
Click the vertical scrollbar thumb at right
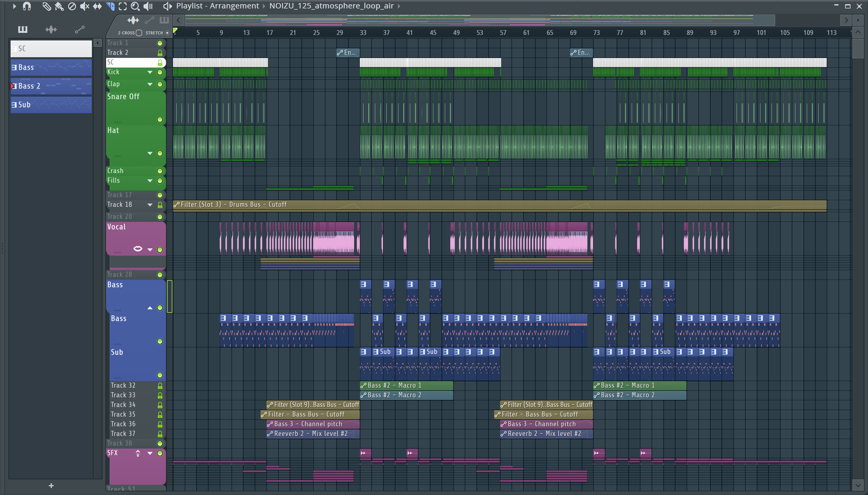[x=858, y=48]
